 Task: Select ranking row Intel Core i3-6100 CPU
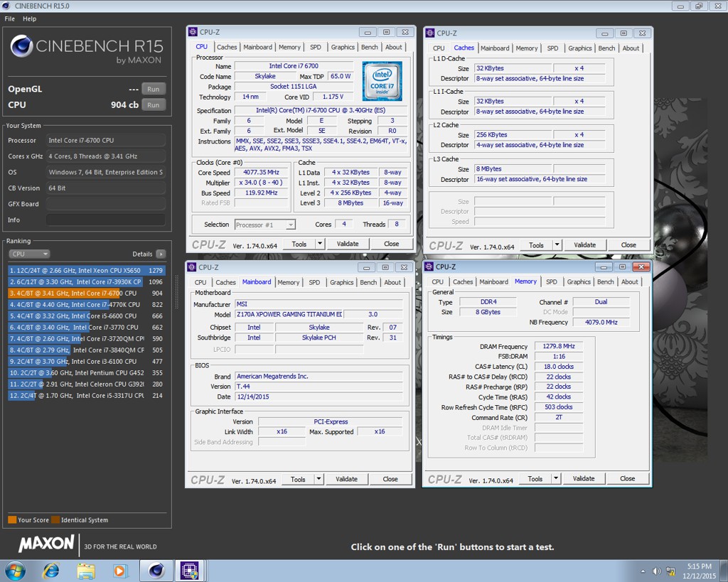(86, 361)
